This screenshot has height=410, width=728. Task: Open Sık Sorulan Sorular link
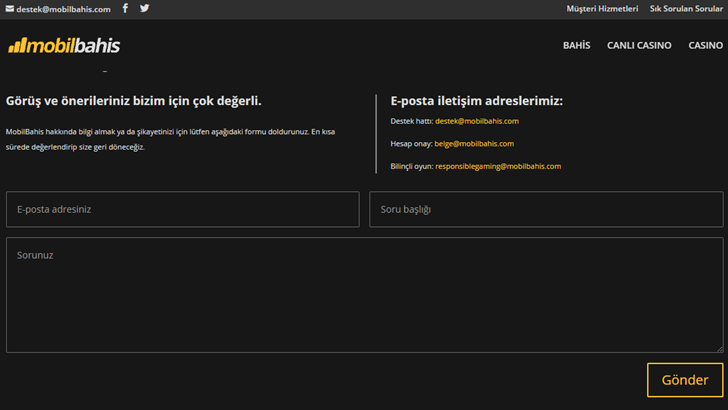686,9
